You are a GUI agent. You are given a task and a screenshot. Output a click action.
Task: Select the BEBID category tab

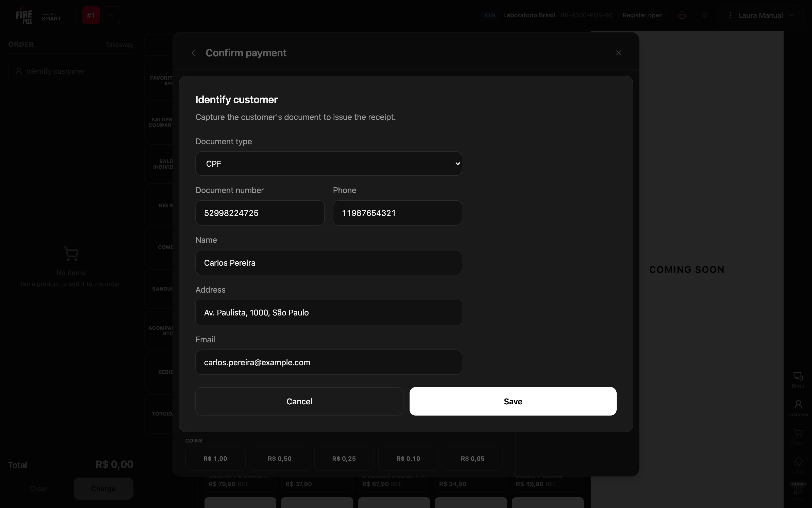tap(159, 372)
